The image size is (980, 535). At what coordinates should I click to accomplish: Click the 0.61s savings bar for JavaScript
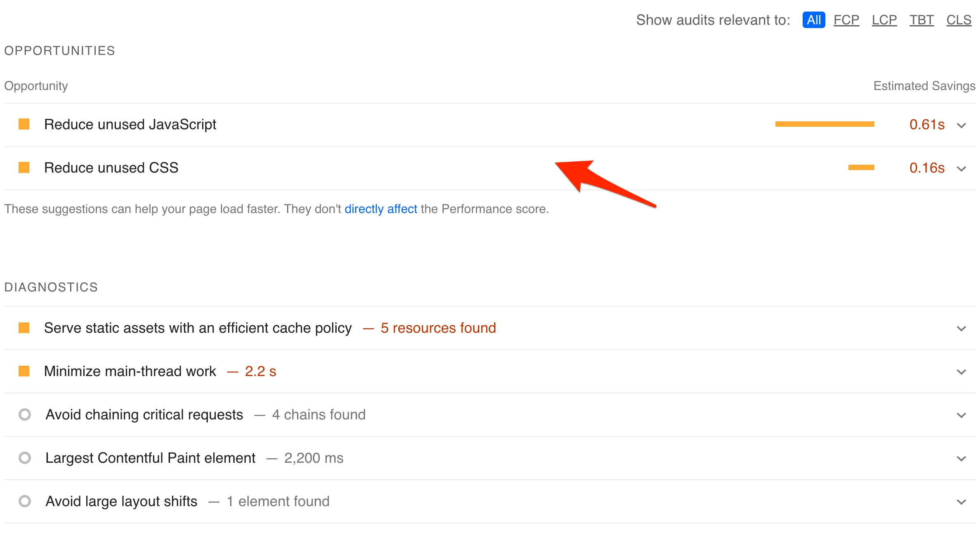tap(825, 124)
